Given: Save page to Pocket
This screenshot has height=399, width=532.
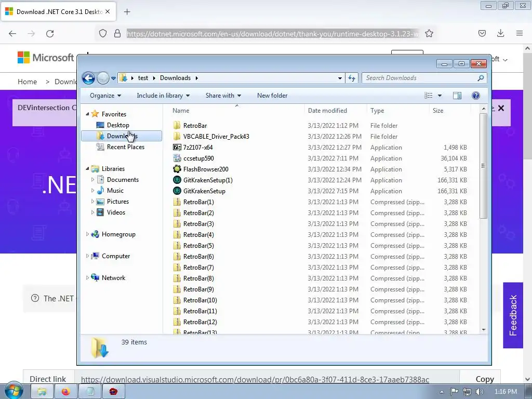Looking at the screenshot, I should click(x=482, y=33).
